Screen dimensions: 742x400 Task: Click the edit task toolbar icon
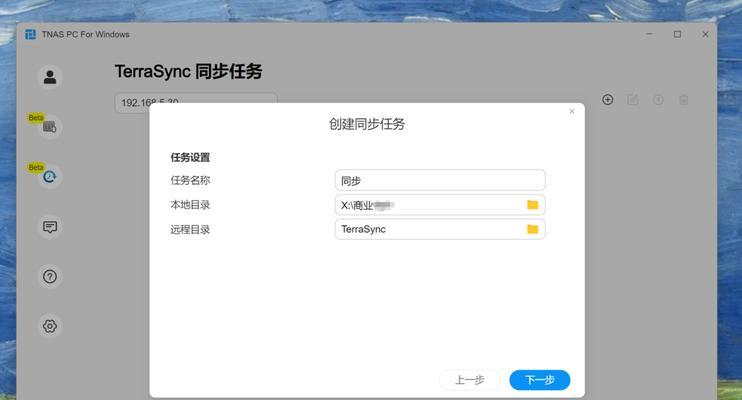click(633, 100)
